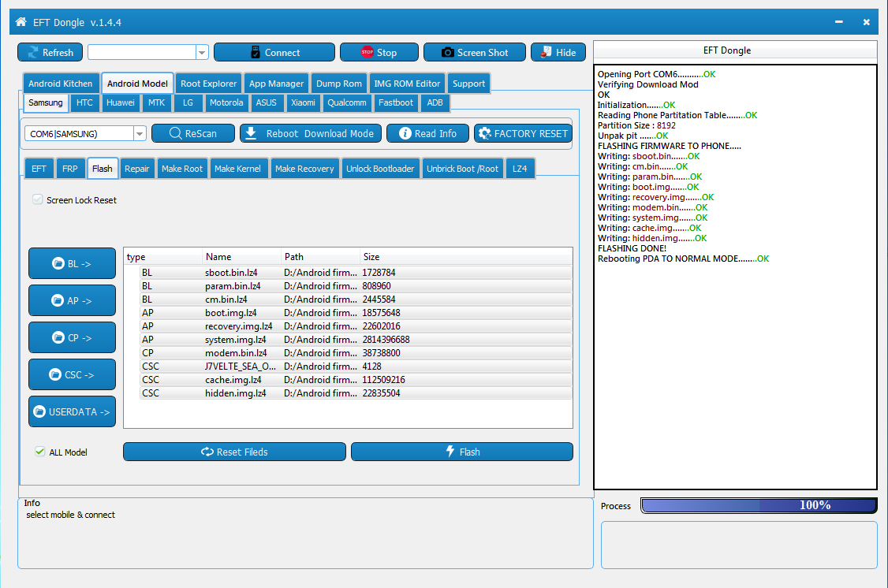Select the hidden.img.lz4 row
The height and width of the screenshot is (588, 888).
point(356,393)
